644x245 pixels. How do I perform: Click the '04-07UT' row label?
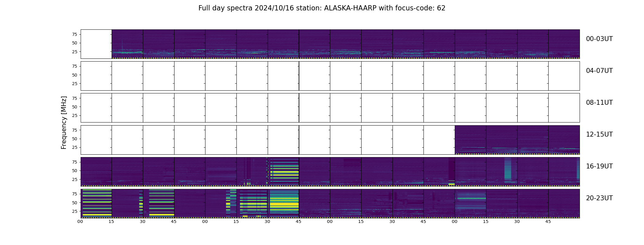pyautogui.click(x=599, y=71)
